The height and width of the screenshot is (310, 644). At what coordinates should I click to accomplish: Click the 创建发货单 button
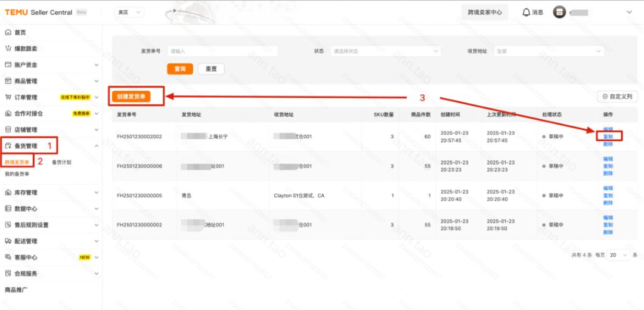click(131, 96)
